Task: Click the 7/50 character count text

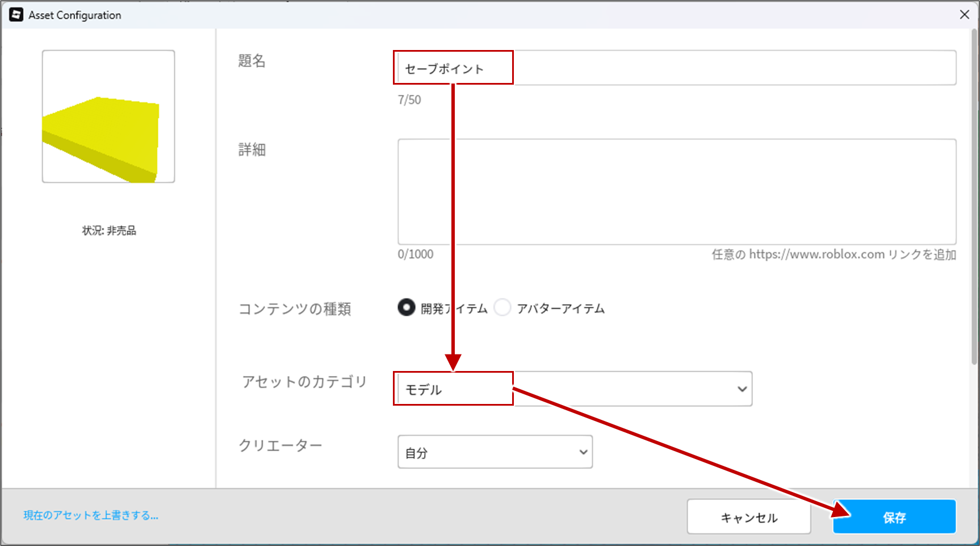Action: (409, 100)
